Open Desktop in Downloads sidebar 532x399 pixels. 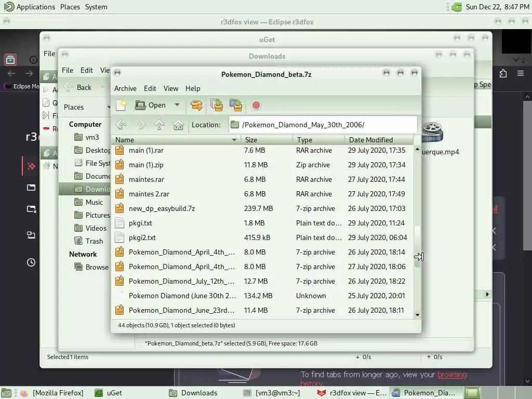click(92, 150)
